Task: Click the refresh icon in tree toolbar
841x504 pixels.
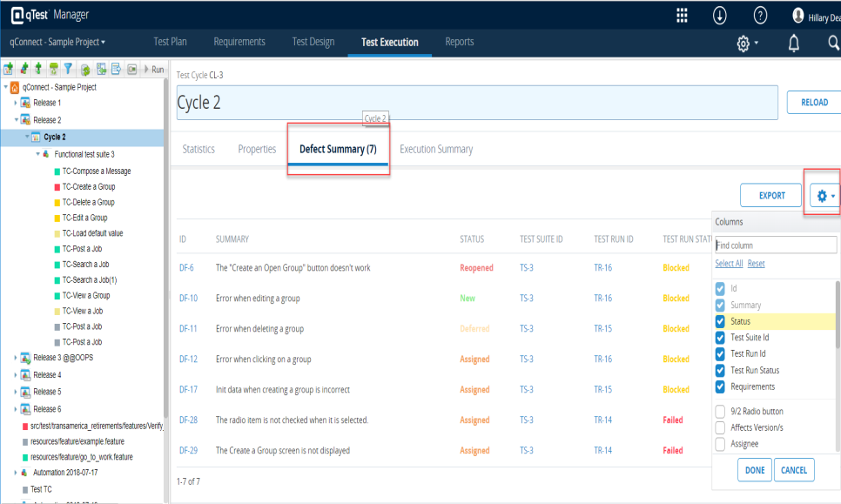Action: coord(86,69)
